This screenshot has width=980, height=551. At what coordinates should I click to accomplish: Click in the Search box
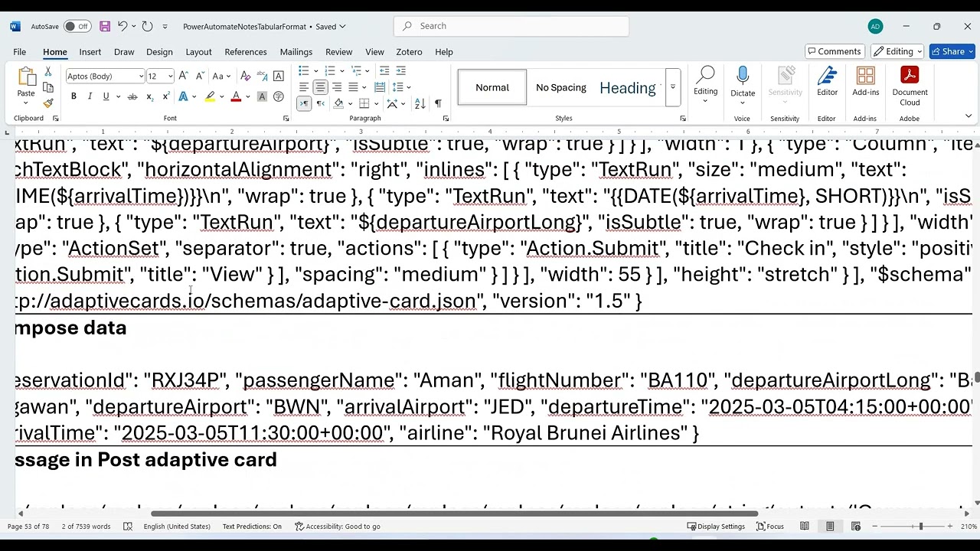[511, 26]
